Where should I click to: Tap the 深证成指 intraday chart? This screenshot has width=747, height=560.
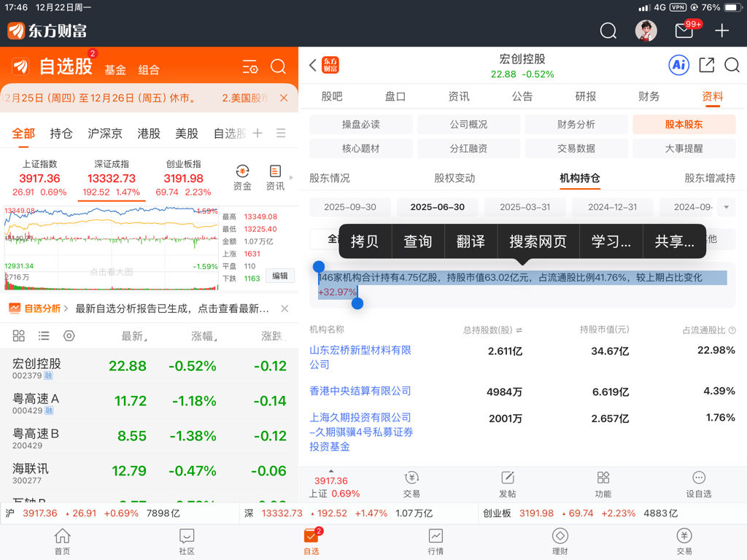pos(111,248)
